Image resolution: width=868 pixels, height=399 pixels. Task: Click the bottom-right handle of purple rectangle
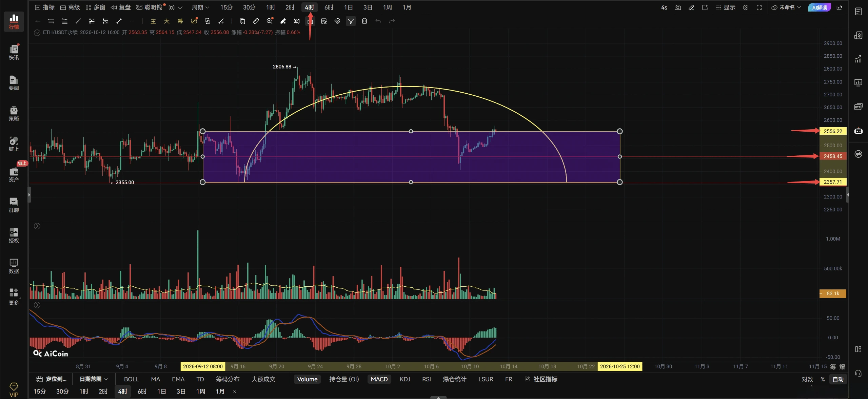pos(619,182)
